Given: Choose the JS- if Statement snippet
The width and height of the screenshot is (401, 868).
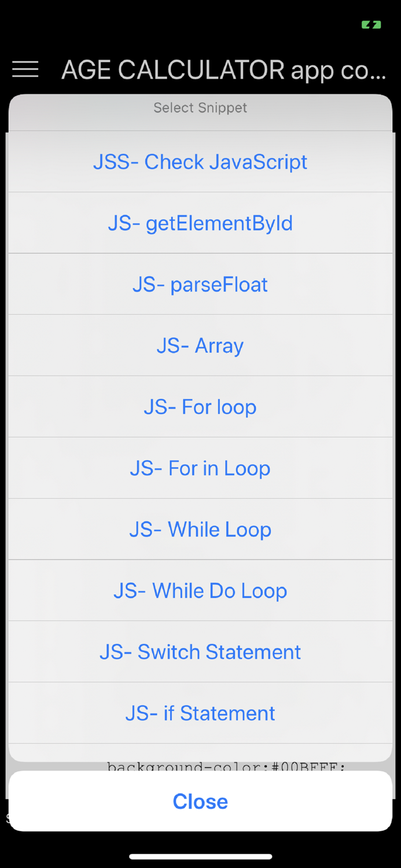Looking at the screenshot, I should pyautogui.click(x=200, y=713).
